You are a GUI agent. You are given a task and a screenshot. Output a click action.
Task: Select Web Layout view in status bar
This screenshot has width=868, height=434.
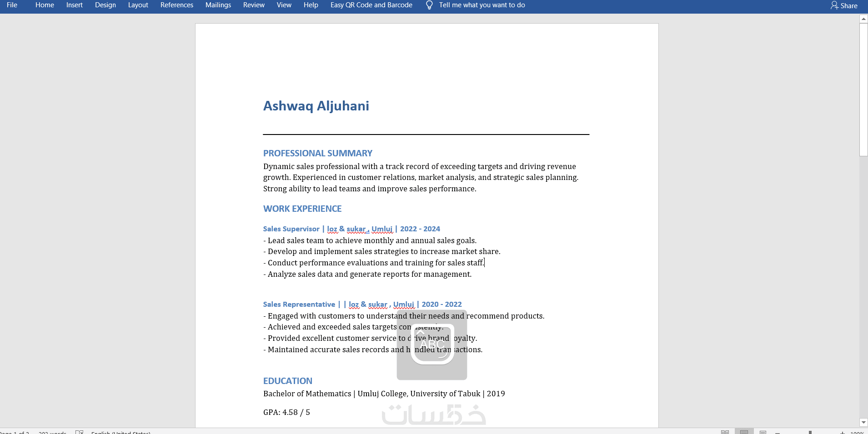coord(763,432)
